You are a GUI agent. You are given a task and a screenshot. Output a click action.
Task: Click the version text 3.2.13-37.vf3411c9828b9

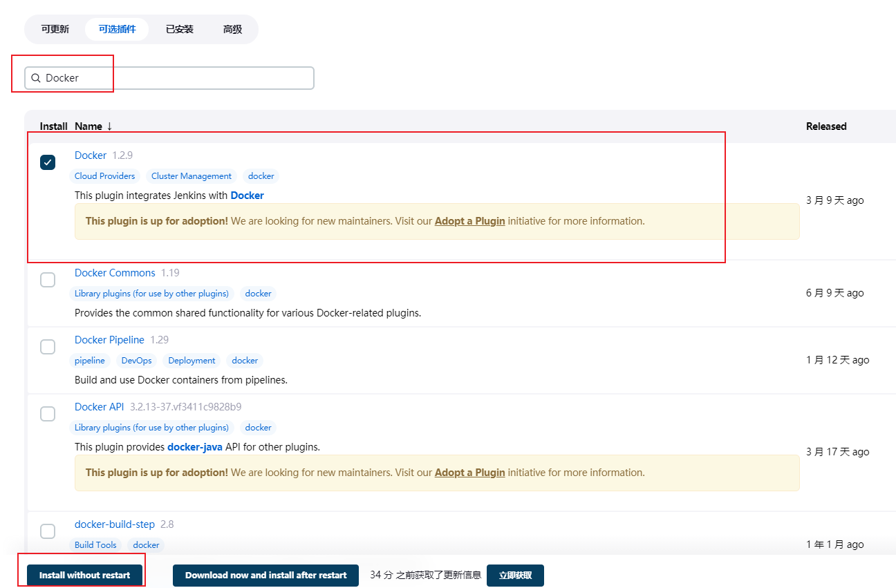click(x=186, y=407)
